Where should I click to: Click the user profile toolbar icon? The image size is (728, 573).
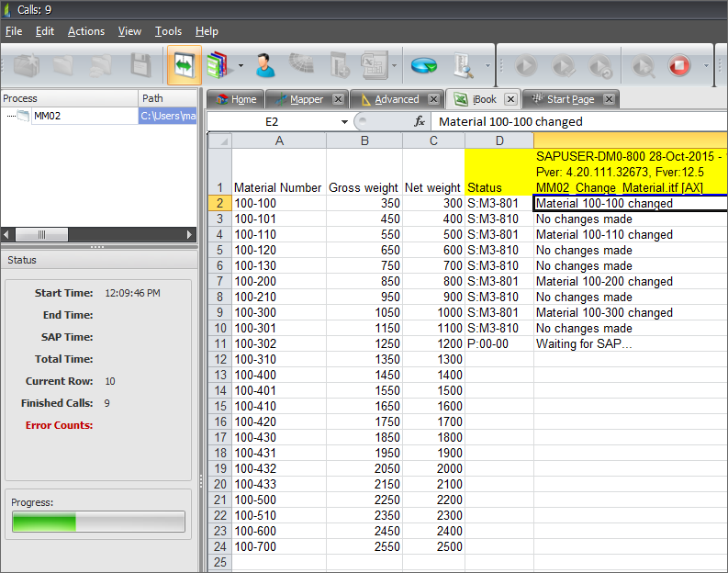click(264, 66)
